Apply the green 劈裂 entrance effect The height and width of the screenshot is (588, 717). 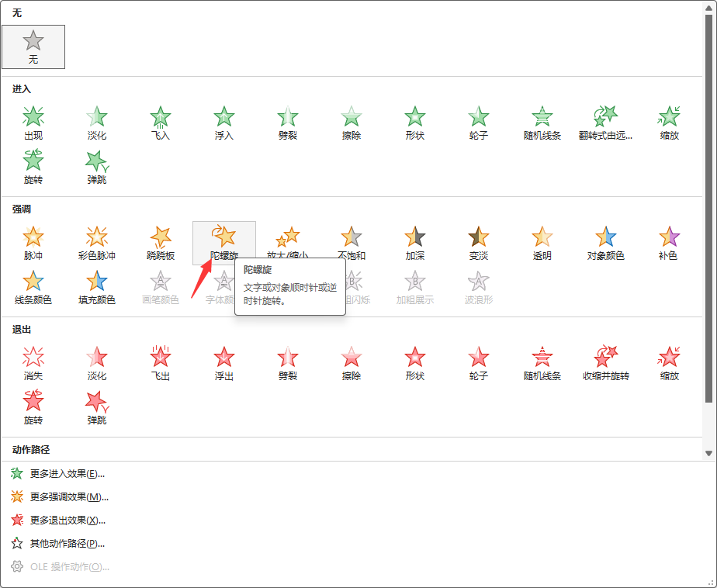tap(288, 123)
